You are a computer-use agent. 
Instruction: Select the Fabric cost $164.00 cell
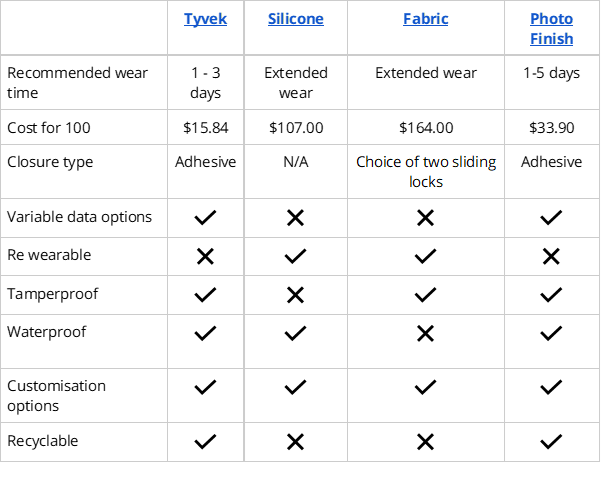425,127
